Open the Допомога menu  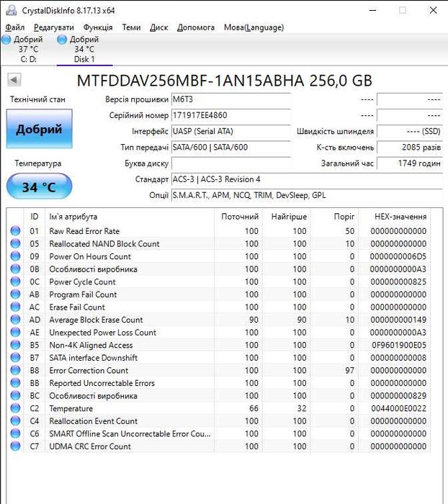point(195,27)
